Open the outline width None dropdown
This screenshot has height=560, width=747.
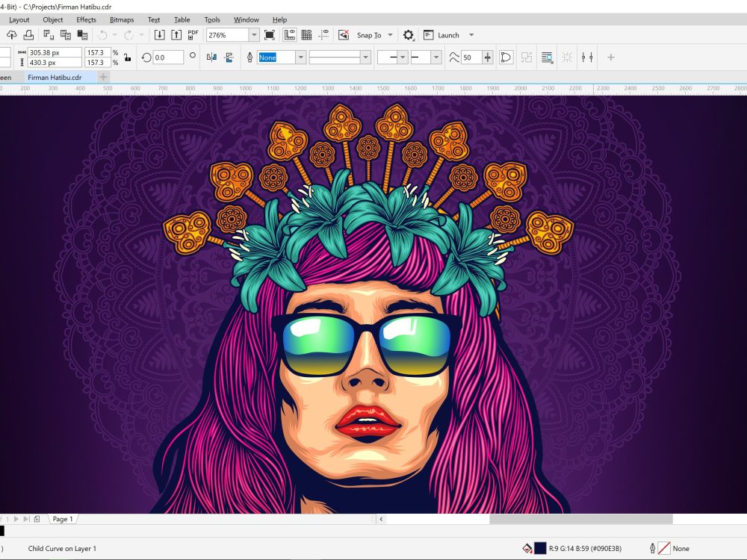(300, 57)
